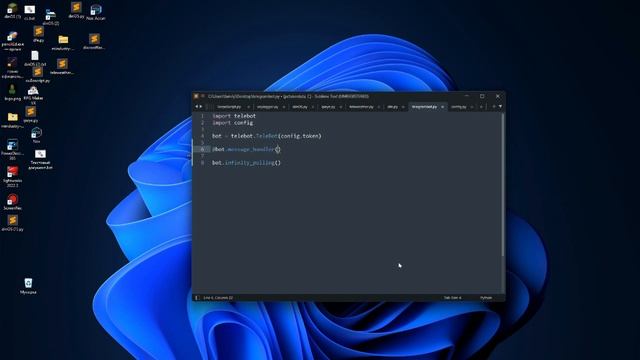Select the nullsscript.py desktop file
Screen dimensions: 640x360
pos(38,75)
